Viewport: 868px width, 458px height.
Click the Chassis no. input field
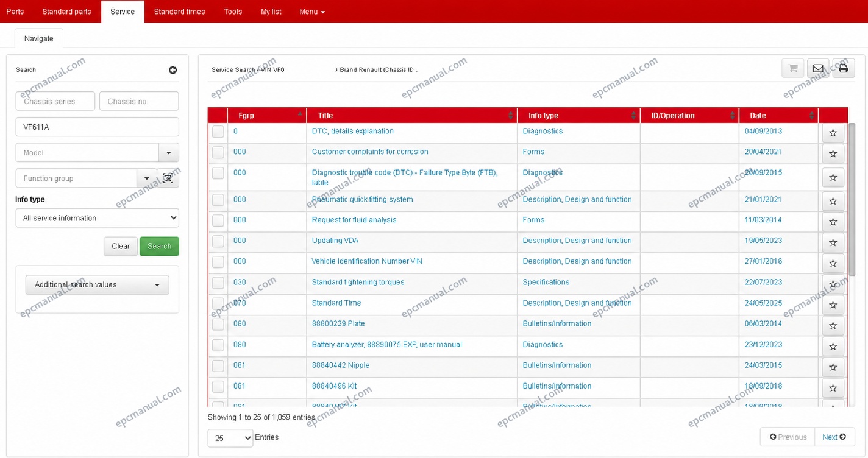pos(139,101)
